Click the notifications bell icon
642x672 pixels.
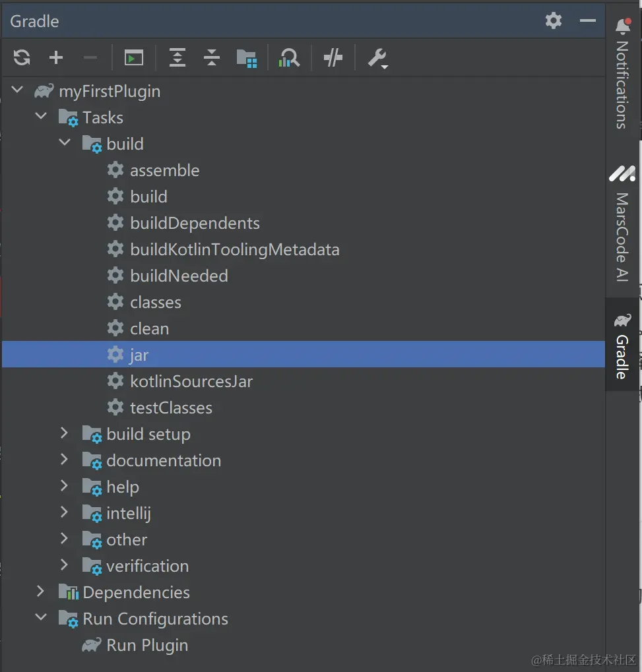pyautogui.click(x=623, y=26)
